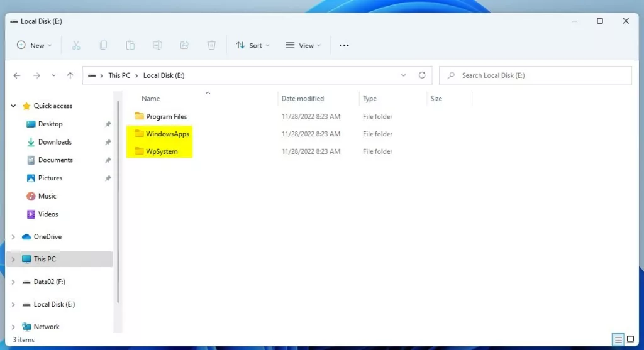The height and width of the screenshot is (350, 644).
Task: Select Downloads in Quick access
Action: pyautogui.click(x=55, y=142)
